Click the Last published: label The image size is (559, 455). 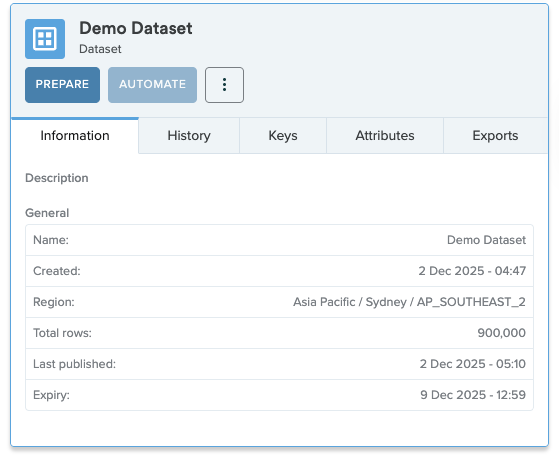click(75, 364)
